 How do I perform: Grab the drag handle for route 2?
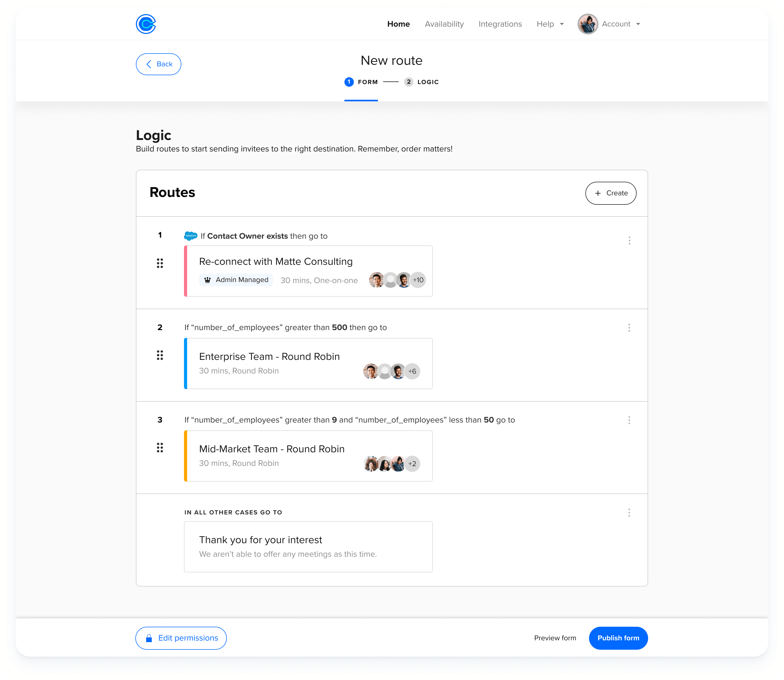160,355
